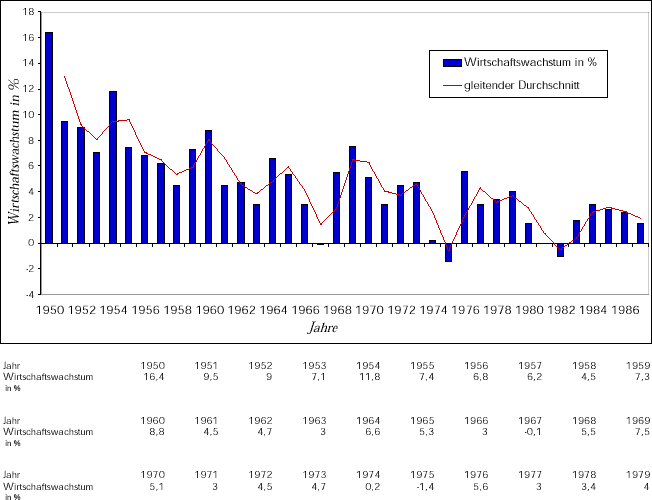
Task: Select the '16,4' value in the table
Action: point(154,377)
